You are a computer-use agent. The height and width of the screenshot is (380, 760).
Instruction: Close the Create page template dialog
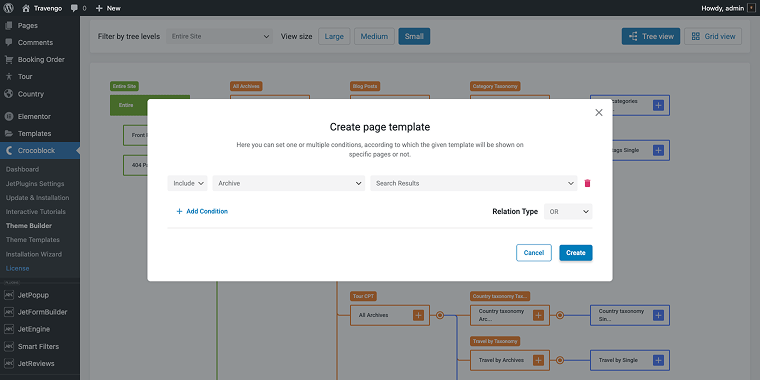tap(599, 112)
